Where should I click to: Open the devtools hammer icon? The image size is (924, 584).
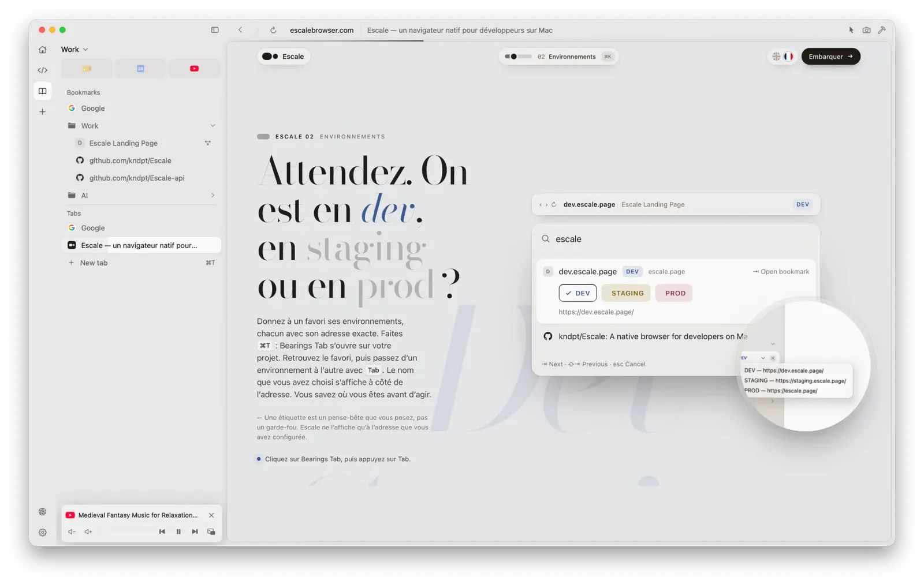tap(882, 30)
